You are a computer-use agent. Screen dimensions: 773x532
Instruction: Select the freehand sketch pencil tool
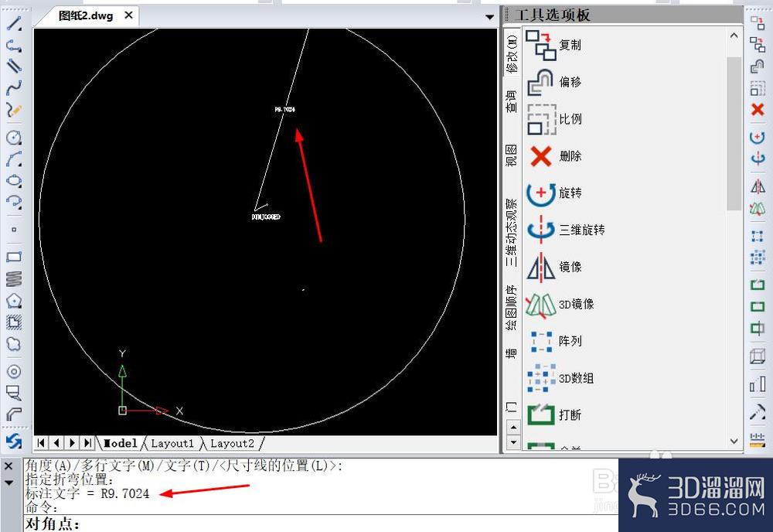coord(14,110)
